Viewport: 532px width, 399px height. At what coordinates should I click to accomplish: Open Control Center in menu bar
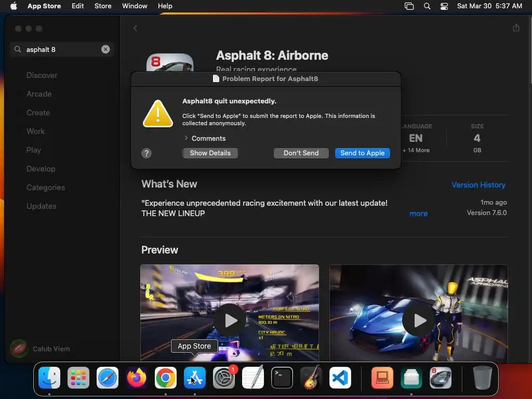point(444,6)
